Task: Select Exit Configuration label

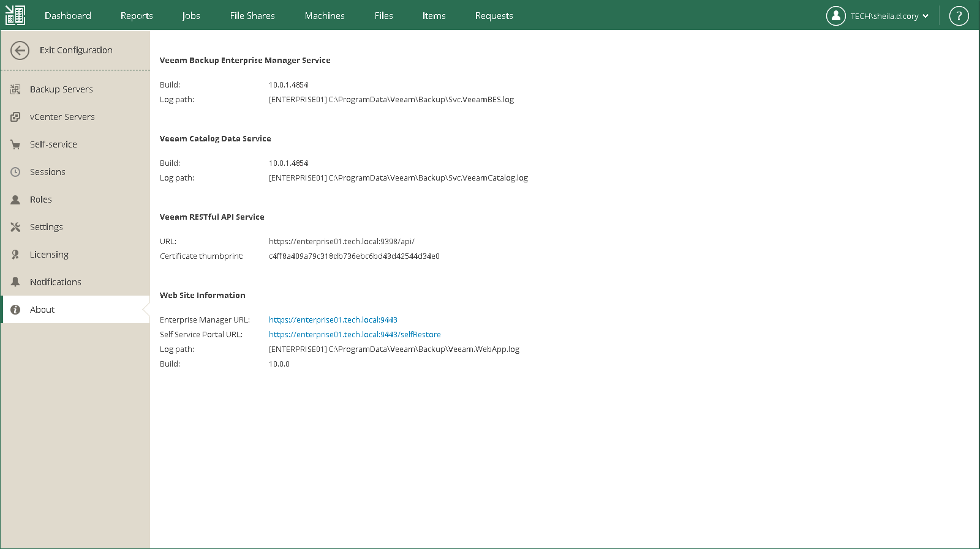Action: [76, 50]
